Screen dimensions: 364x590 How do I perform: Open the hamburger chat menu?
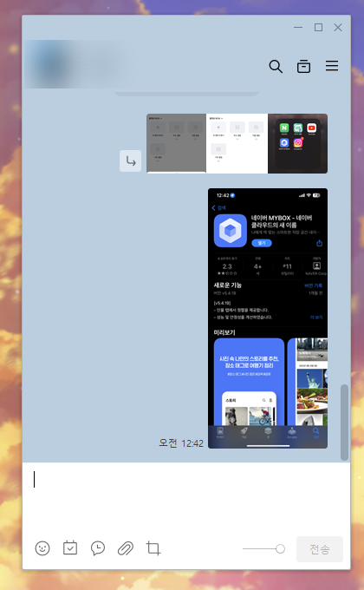point(332,66)
